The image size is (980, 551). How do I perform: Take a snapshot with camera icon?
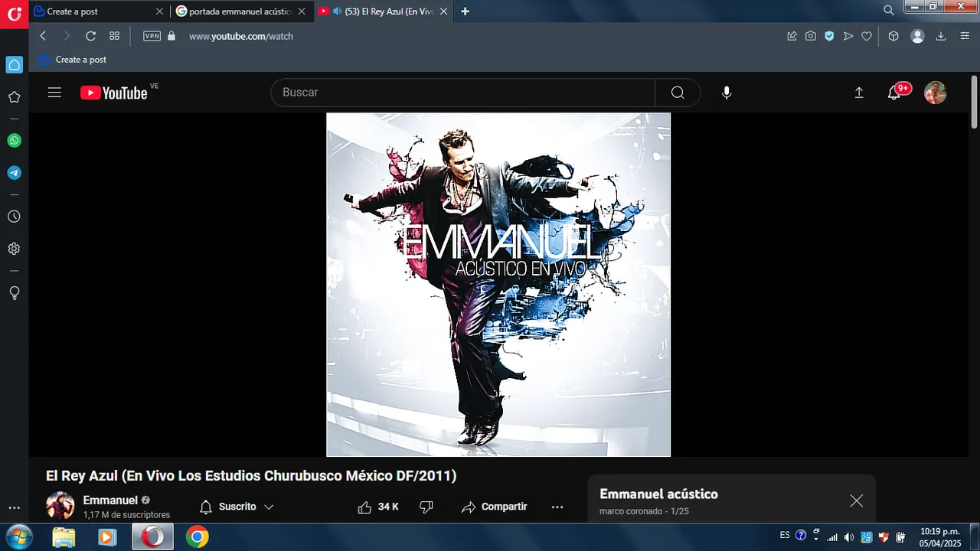811,36
